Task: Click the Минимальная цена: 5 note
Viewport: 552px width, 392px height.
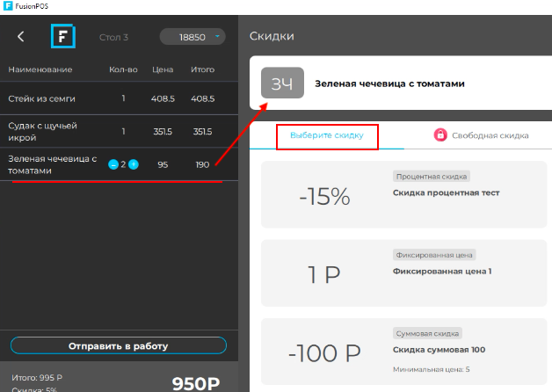Action: 432,369
